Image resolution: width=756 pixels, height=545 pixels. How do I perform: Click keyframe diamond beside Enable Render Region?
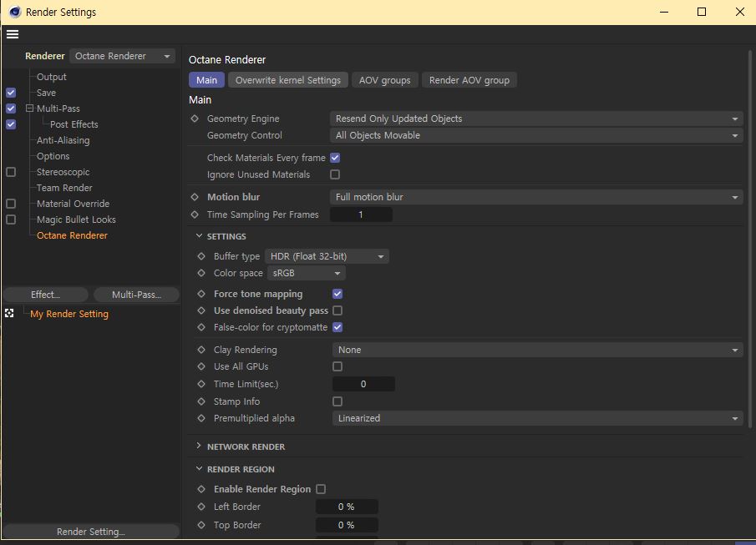tap(201, 489)
